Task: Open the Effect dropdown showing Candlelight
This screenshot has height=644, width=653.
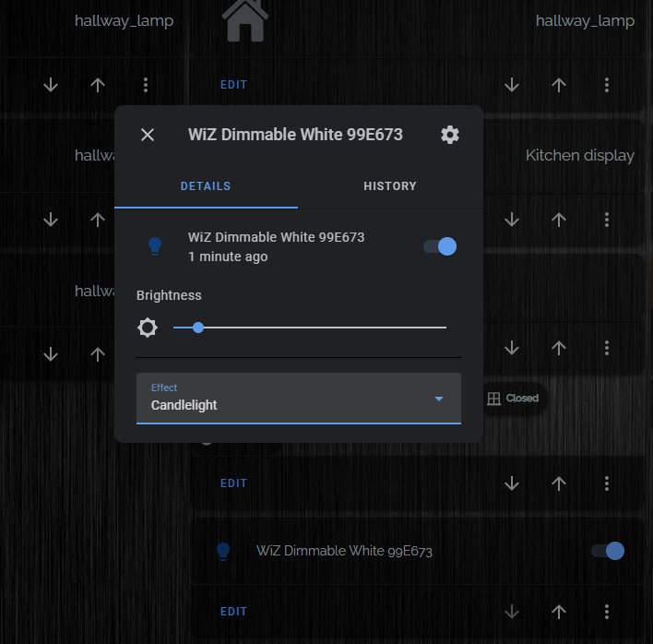Action: pos(299,399)
